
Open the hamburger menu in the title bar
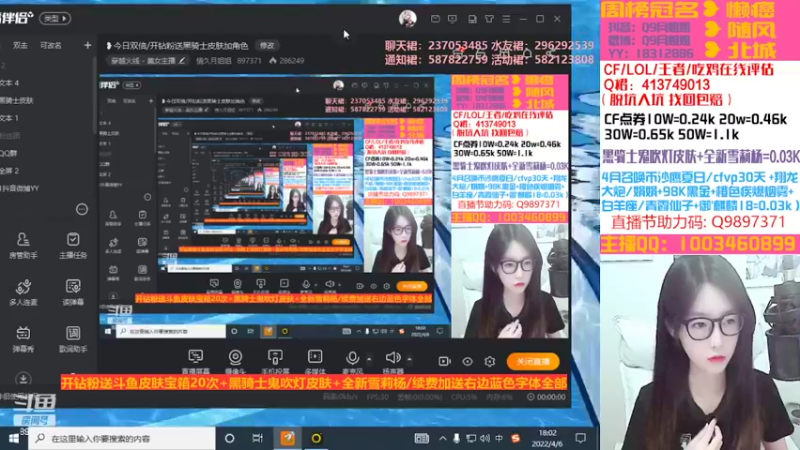pos(506,19)
